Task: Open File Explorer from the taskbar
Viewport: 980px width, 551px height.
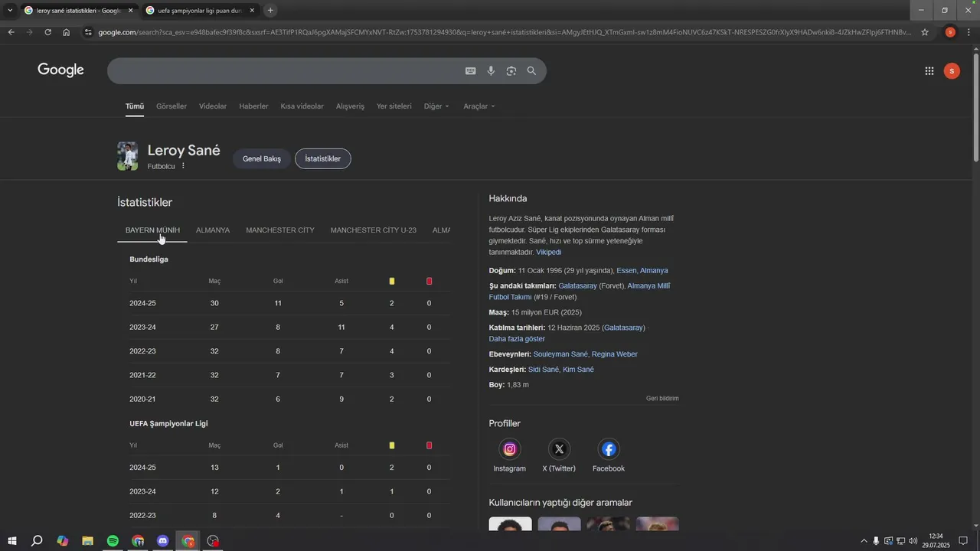Action: click(x=87, y=541)
